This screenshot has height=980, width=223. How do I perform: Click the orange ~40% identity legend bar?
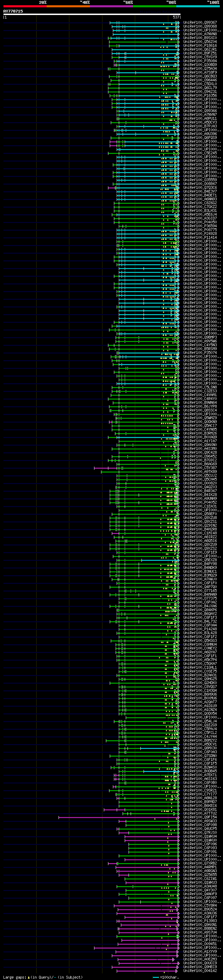coord(68,6)
